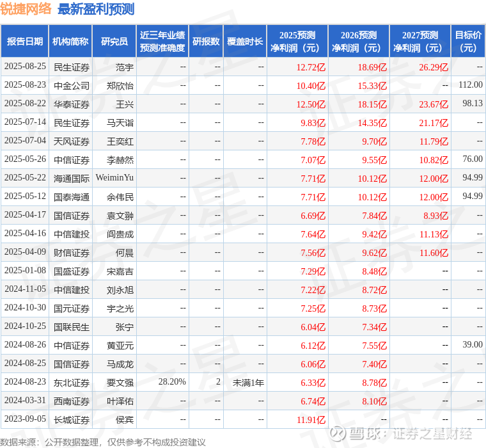Image resolution: width=486 pixels, height=448 pixels.
Task: Click the 2027预测净利润 column header
Action: click(x=420, y=41)
